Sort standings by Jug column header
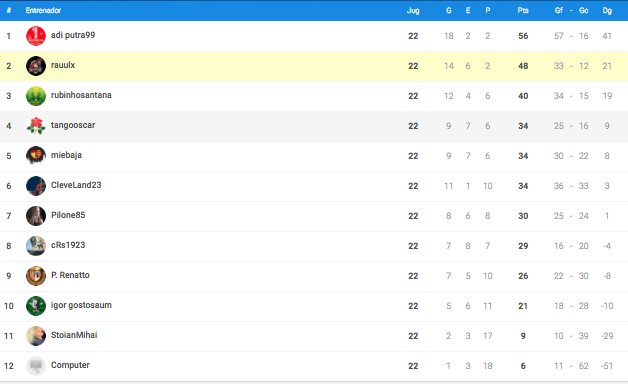Viewport: 628px width, 384px height. click(x=413, y=11)
